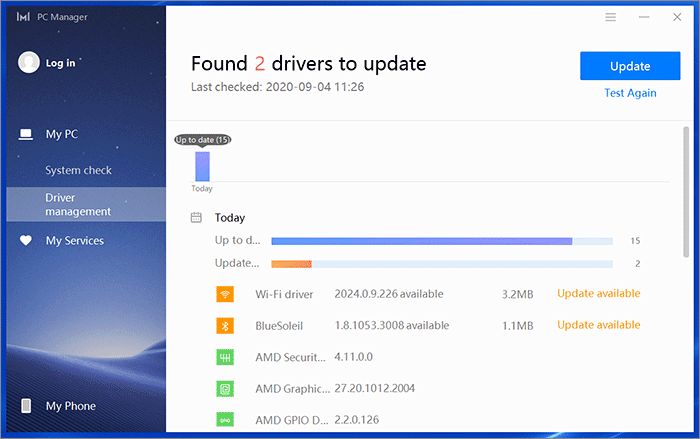Viewport: 700px width, 439px height.
Task: Click the My Phone icon
Action: pyautogui.click(x=26, y=406)
